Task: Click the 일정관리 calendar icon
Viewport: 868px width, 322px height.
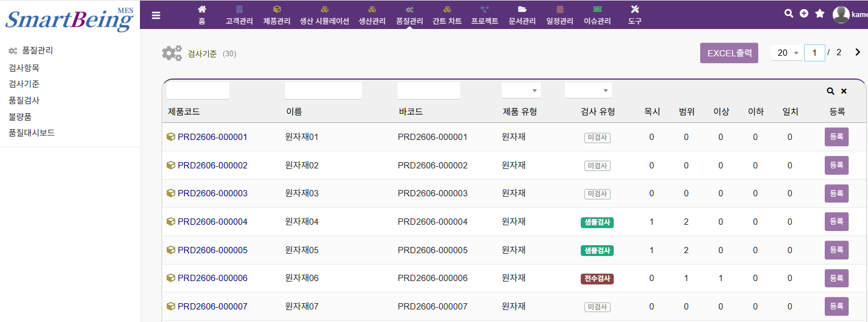Action: pos(560,10)
